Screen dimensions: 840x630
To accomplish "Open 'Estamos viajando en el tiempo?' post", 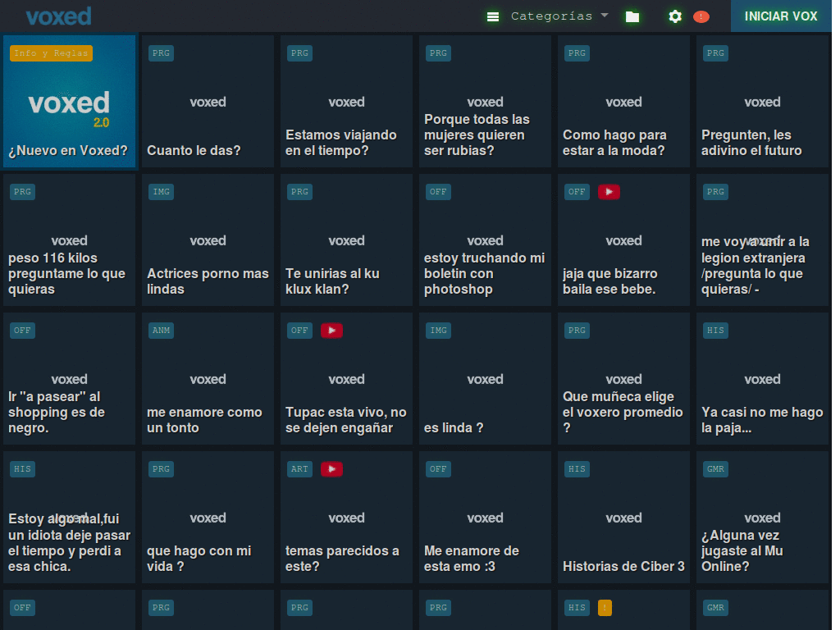I will coord(346,103).
